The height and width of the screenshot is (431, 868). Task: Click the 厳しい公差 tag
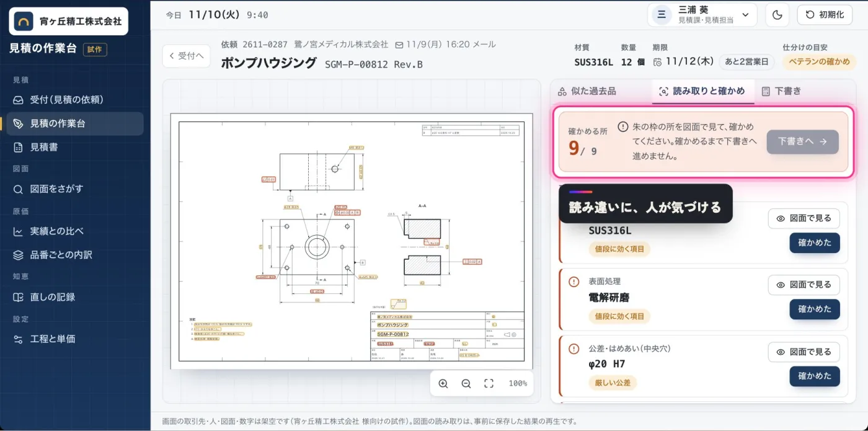pos(613,383)
